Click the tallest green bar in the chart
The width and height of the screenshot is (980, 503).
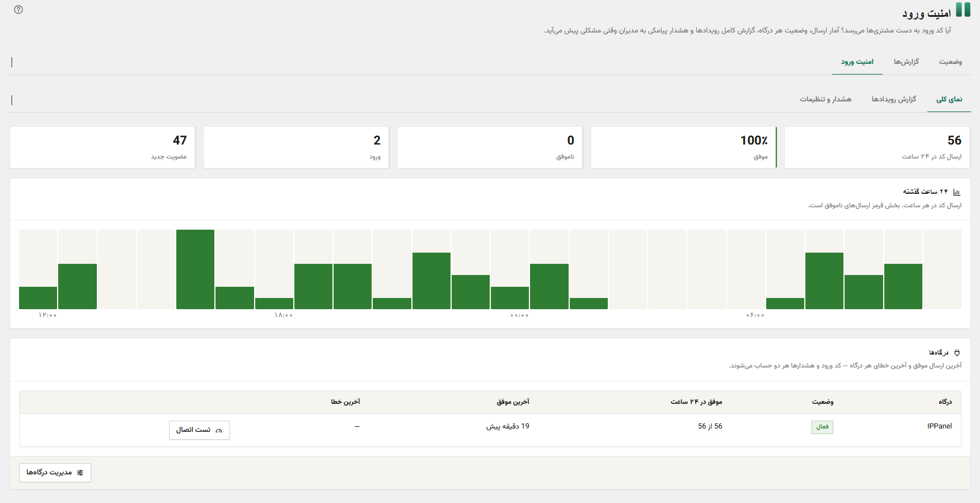[x=195, y=269]
